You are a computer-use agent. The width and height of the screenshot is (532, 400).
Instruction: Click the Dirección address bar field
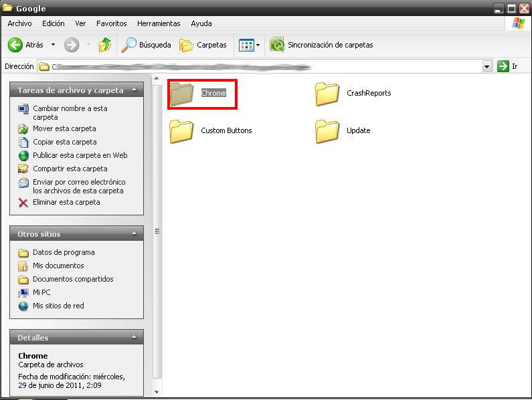pos(260,66)
